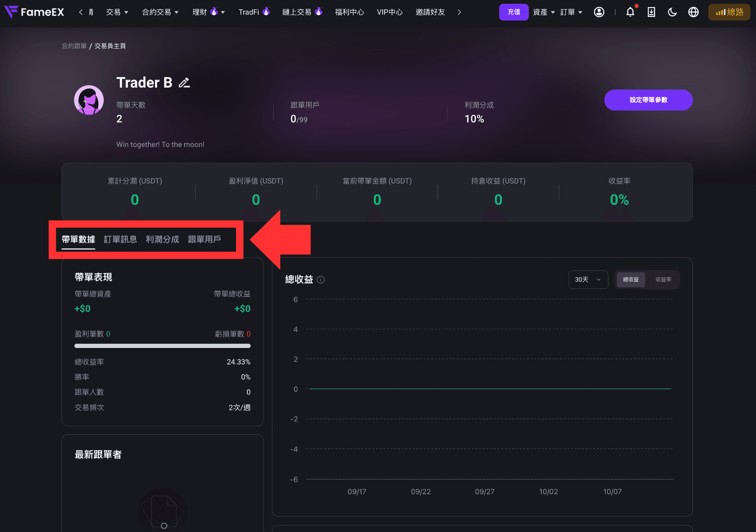Click the 總收益 info icon
Image resolution: width=756 pixels, height=532 pixels.
[x=320, y=280]
